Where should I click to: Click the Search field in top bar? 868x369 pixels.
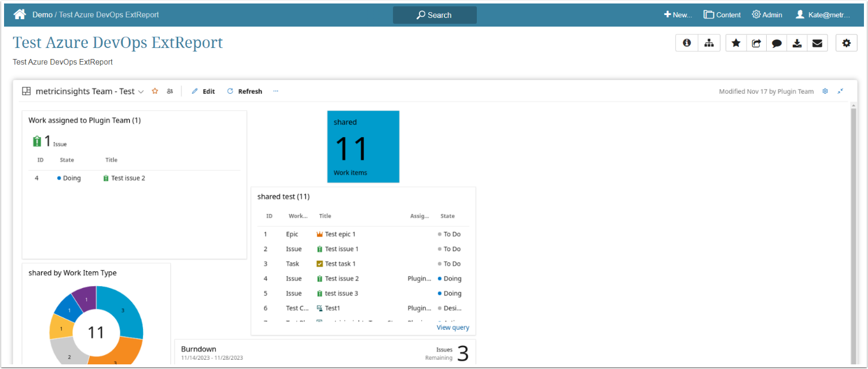(435, 15)
